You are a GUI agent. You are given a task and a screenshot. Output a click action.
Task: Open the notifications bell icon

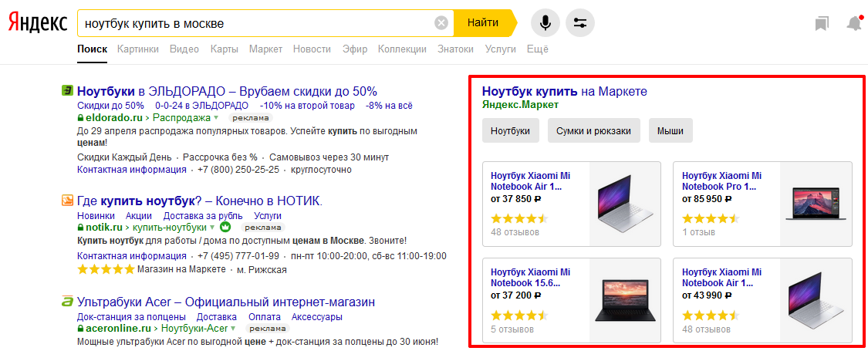(854, 23)
